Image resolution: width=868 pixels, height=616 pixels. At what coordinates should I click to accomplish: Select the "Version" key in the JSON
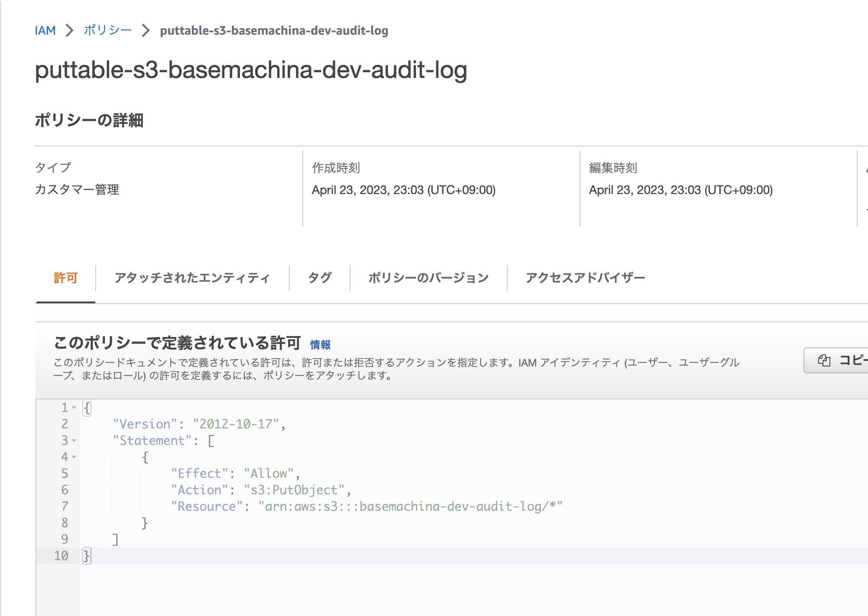click(x=145, y=424)
